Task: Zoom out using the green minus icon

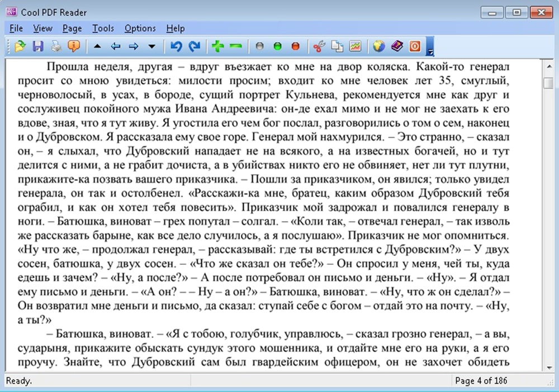Action: click(x=235, y=47)
